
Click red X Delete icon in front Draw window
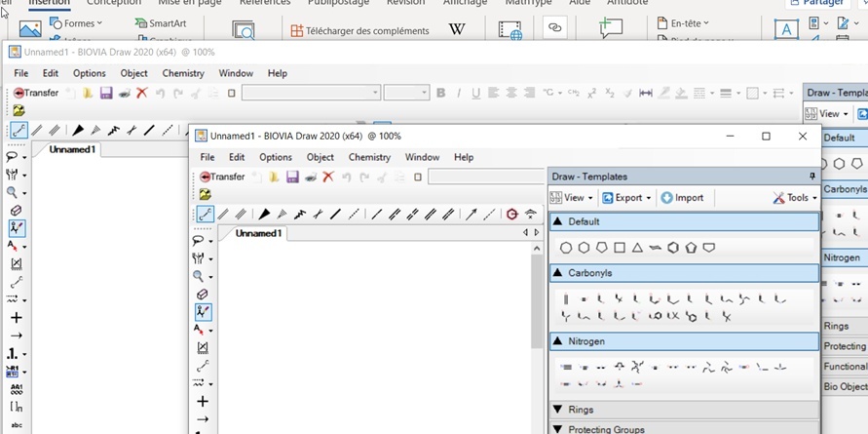(x=328, y=177)
